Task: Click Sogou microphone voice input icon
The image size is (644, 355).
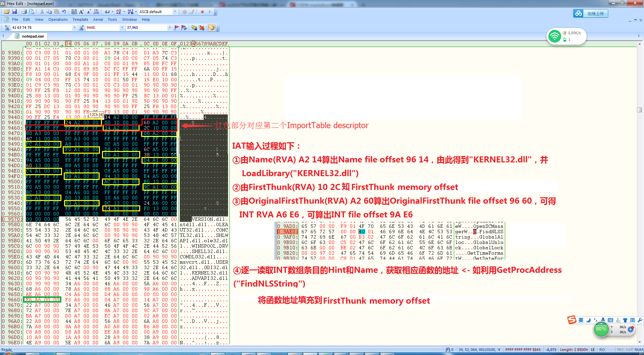Action: pos(603,320)
